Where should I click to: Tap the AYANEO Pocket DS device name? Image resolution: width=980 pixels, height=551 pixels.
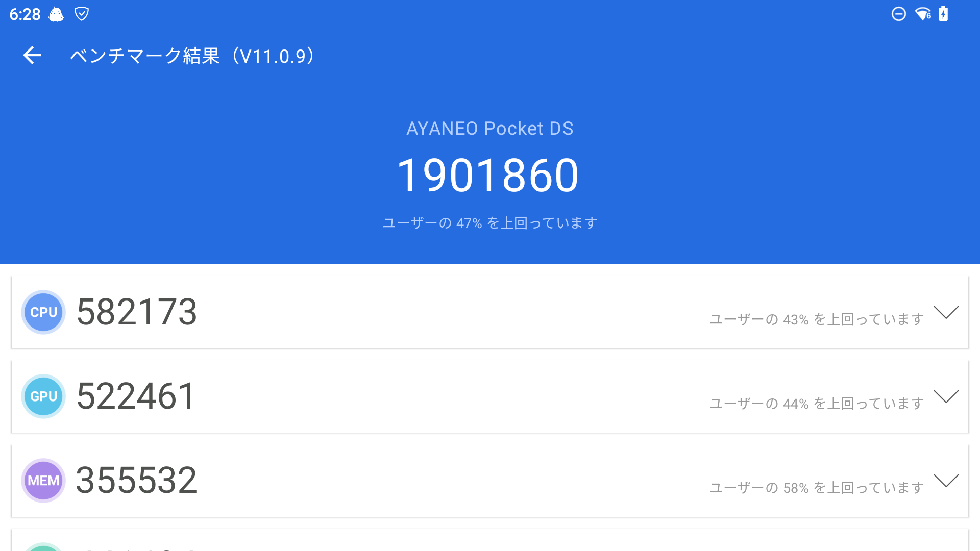coord(489,129)
